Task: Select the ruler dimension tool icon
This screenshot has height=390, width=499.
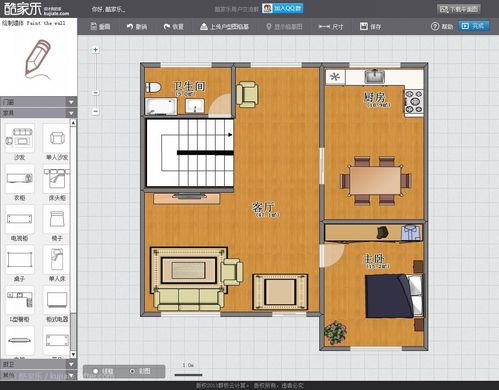Action: click(x=324, y=26)
